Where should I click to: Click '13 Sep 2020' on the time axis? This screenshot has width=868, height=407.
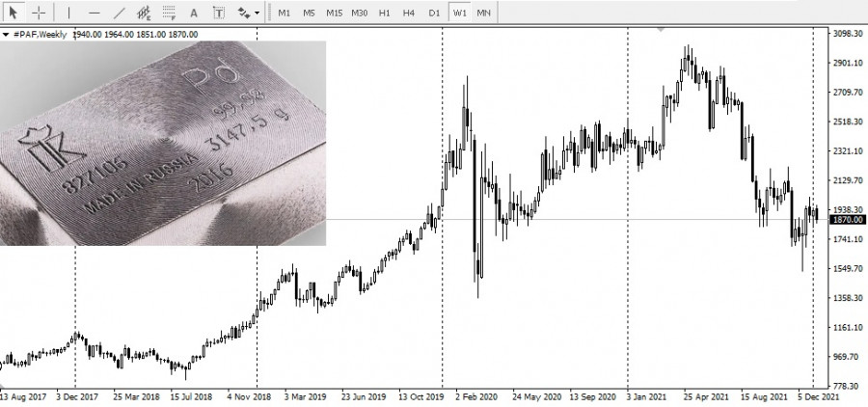point(592,397)
